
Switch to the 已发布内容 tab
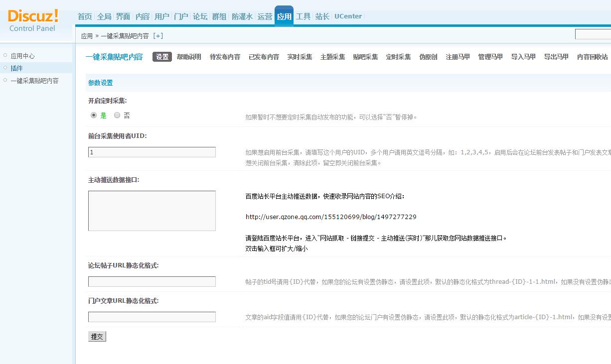pos(264,57)
